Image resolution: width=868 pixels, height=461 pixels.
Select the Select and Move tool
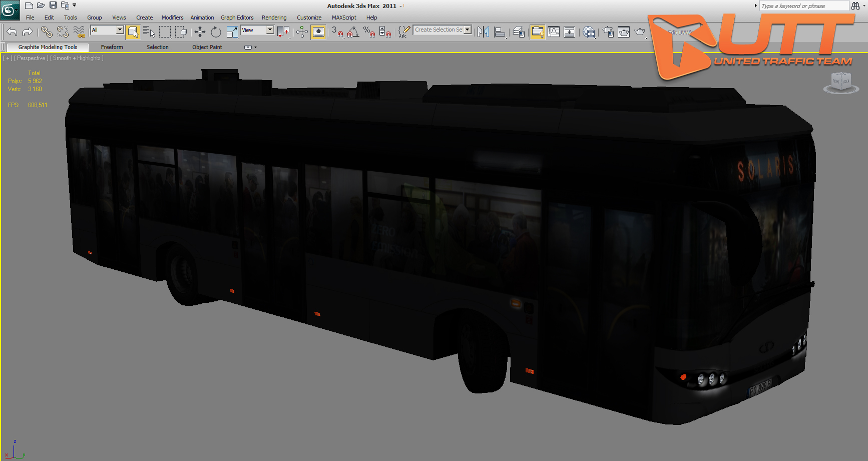(200, 32)
